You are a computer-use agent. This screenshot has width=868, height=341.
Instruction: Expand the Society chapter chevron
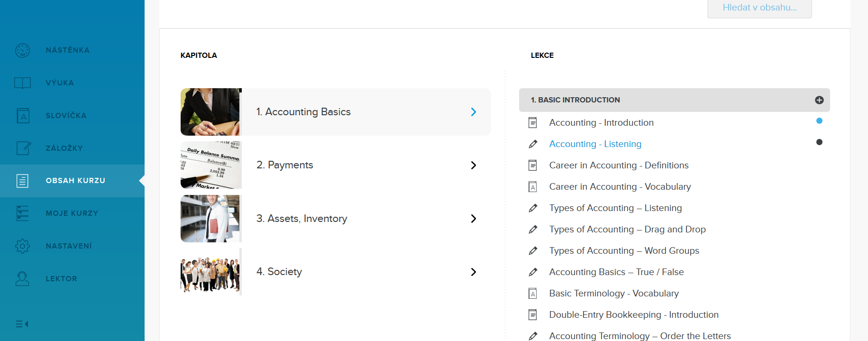(473, 272)
